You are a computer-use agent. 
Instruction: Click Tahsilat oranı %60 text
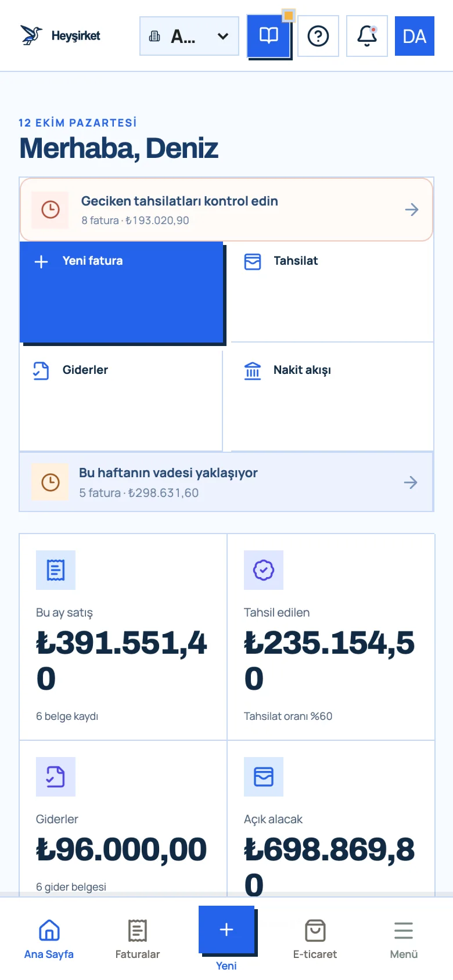[x=288, y=716]
